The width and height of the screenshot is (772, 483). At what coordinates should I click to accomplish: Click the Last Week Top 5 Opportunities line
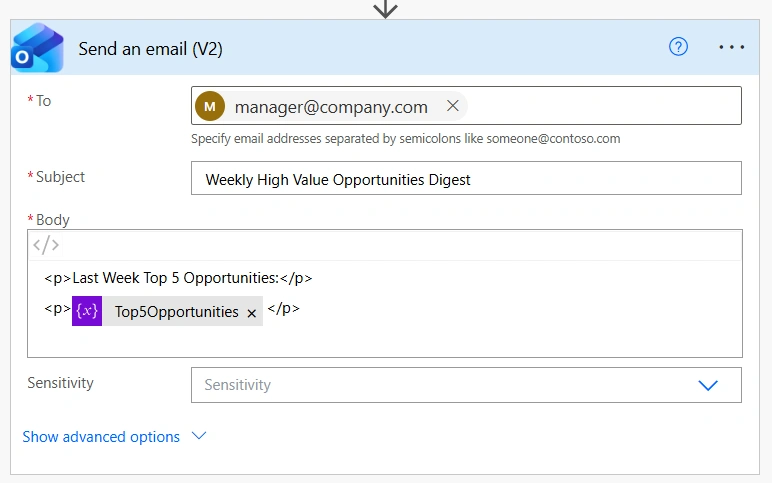(178, 278)
